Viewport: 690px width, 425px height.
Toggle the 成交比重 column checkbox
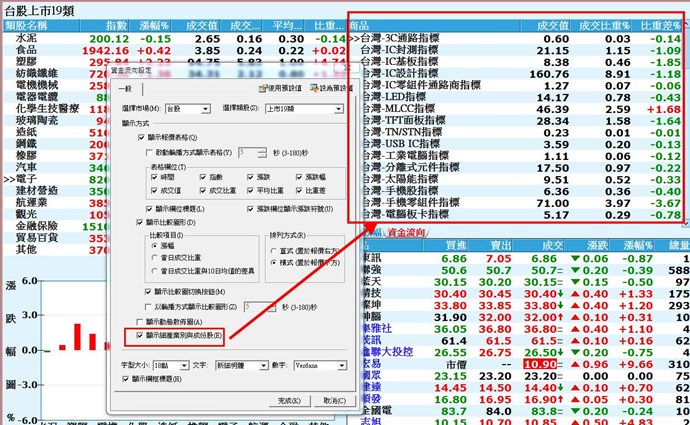(203, 191)
